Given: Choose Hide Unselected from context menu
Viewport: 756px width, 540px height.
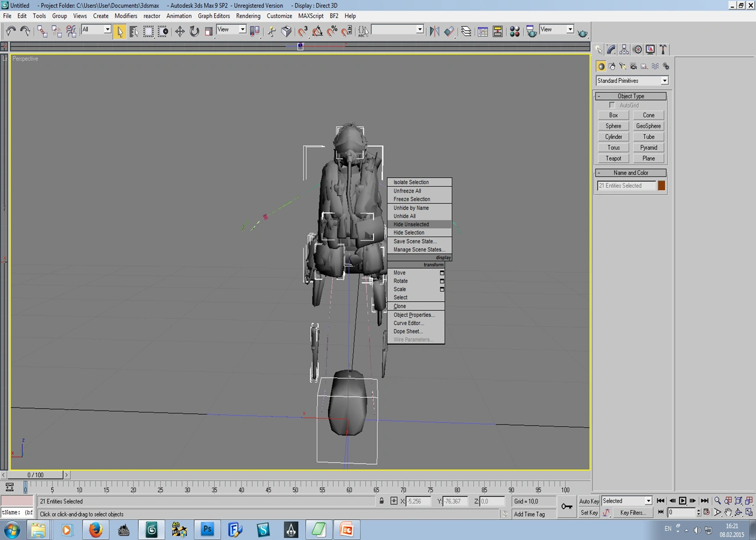Looking at the screenshot, I should coord(411,225).
